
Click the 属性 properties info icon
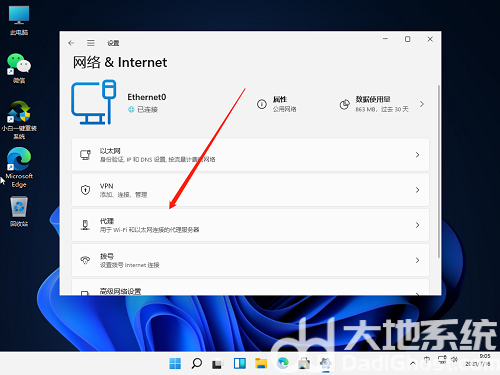[x=262, y=104]
